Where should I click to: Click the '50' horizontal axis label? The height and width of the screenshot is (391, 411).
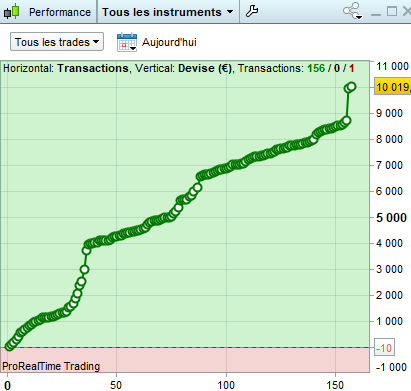[116, 385]
